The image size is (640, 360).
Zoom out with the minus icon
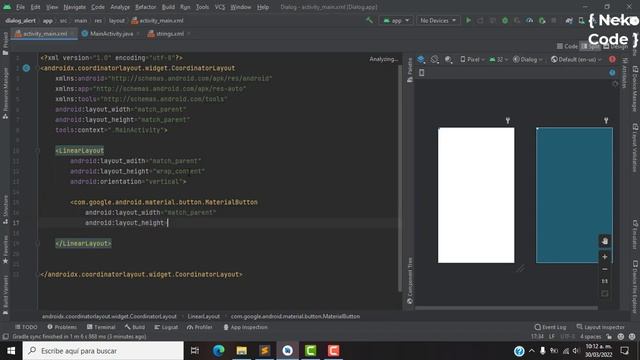605,269
